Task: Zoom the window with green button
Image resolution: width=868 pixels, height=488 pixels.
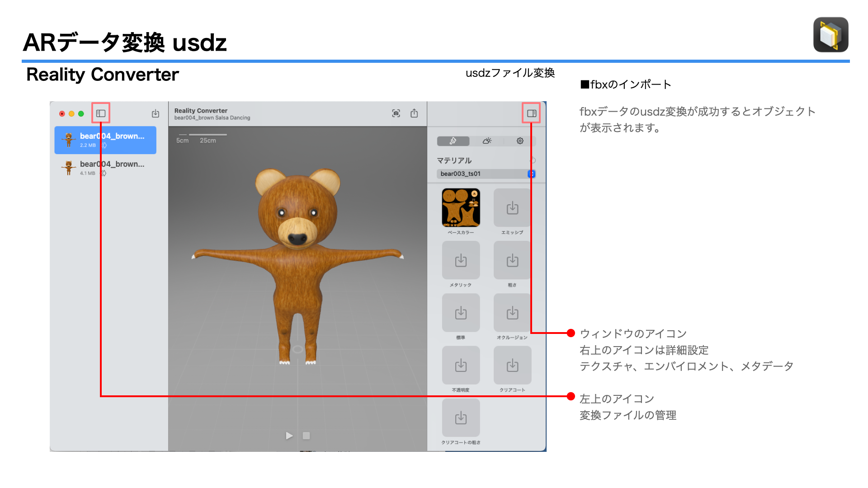Action: click(81, 114)
